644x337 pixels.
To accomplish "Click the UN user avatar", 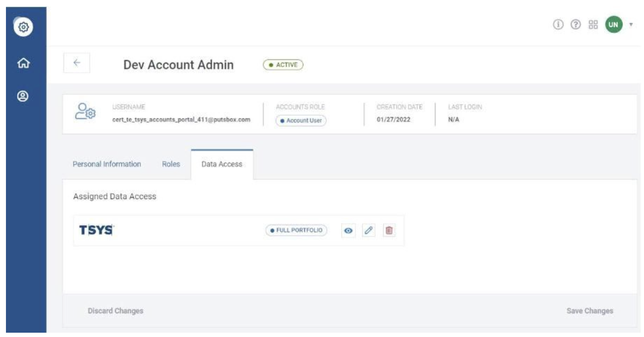I will click(x=613, y=24).
